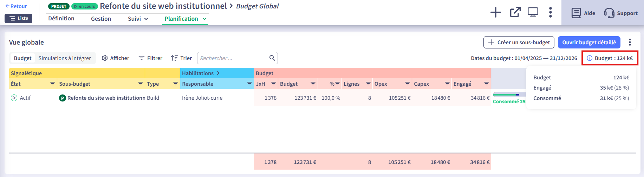
Task: Click filter icon on Sous-budget column
Action: click(x=140, y=84)
